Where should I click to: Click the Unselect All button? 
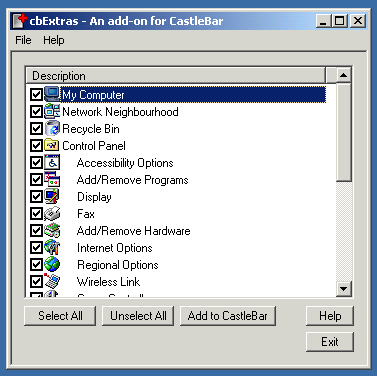click(138, 316)
